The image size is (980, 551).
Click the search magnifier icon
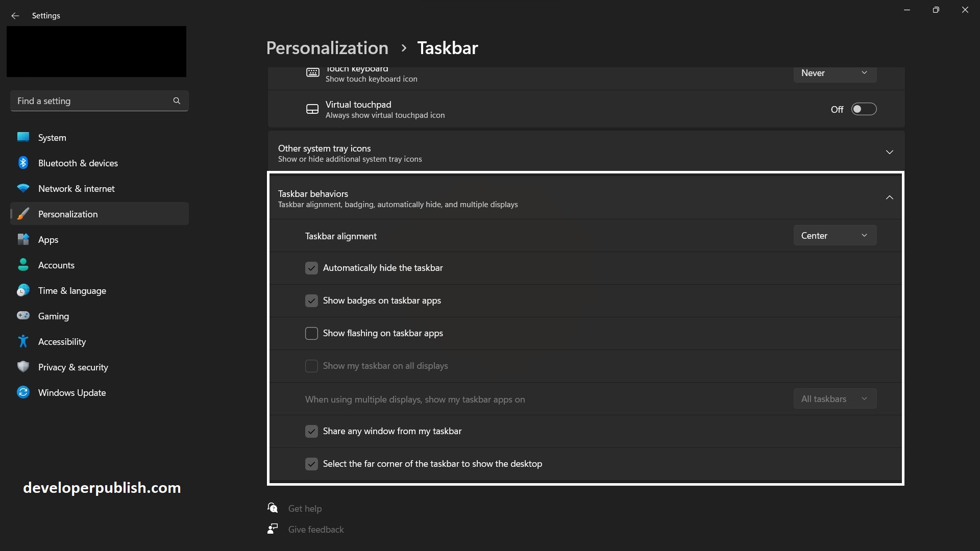[177, 101]
